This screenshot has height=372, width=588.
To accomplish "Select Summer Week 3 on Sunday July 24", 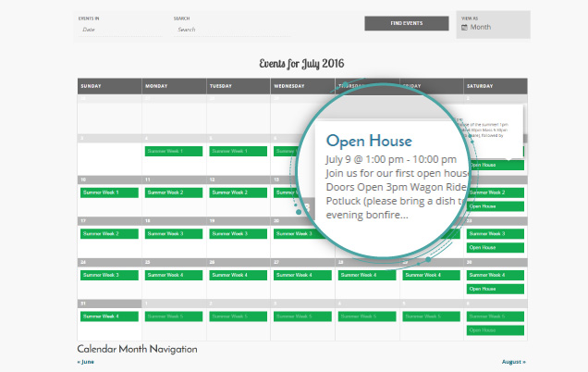I will pyautogui.click(x=109, y=275).
